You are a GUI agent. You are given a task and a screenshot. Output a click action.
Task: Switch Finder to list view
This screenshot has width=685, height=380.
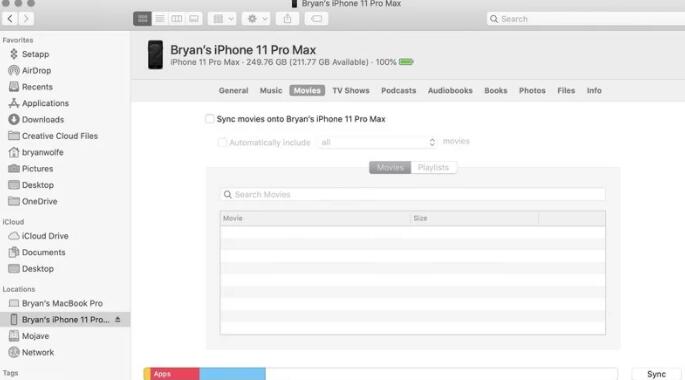[160, 19]
